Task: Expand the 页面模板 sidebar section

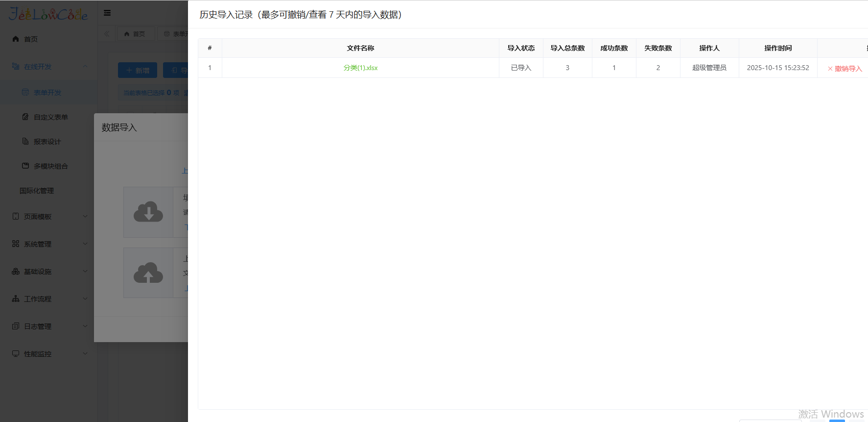Action: click(49, 216)
